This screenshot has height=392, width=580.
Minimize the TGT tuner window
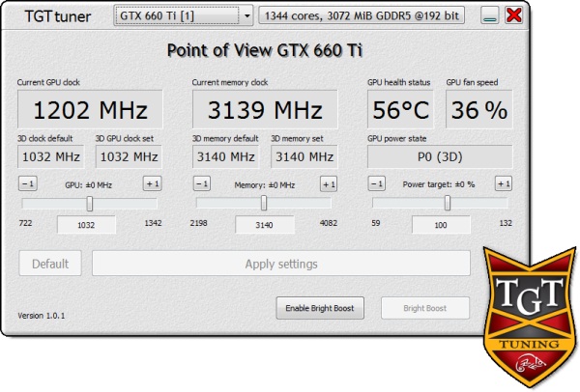point(490,15)
